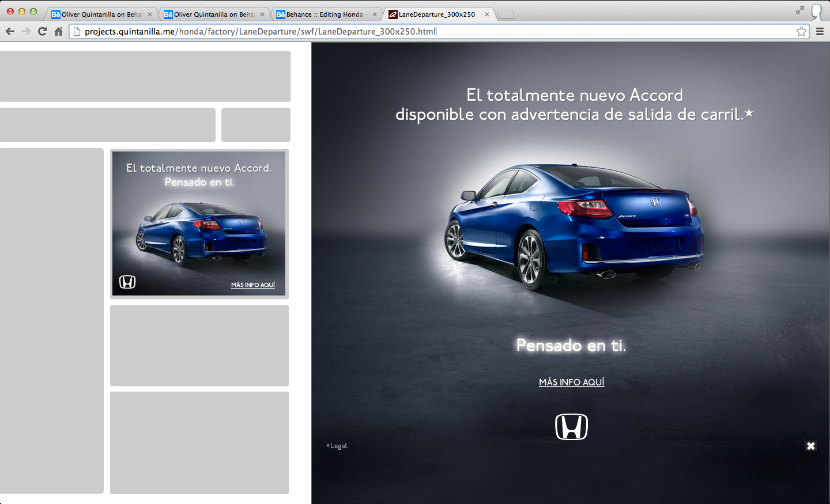This screenshot has height=504, width=830.
Task: Enter fullscreen with the expand arrows icon
Action: coord(800,10)
